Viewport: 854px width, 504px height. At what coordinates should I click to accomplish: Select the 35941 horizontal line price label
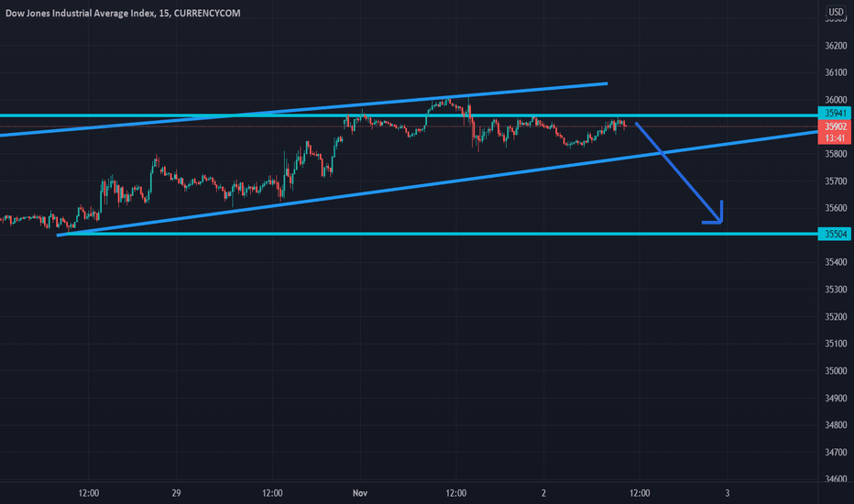(835, 114)
